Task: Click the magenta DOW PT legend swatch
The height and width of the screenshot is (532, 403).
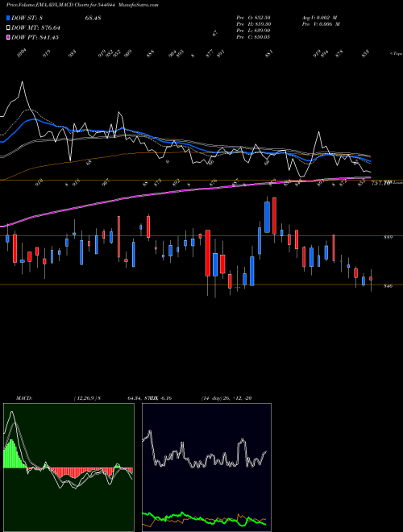Action: point(9,37)
